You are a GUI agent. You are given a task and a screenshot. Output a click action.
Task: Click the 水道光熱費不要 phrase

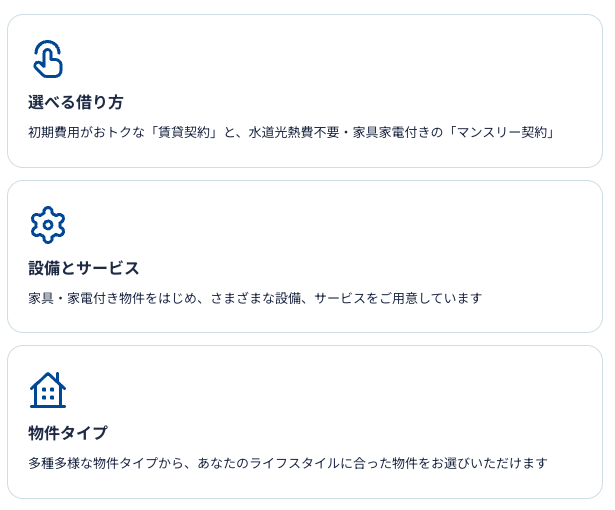[294, 133]
